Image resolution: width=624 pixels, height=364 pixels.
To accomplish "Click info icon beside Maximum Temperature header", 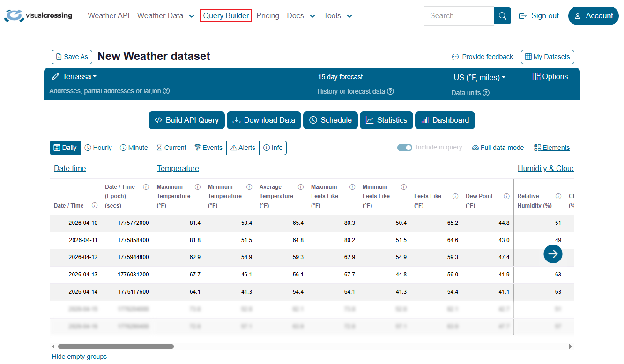I will pos(198,187).
